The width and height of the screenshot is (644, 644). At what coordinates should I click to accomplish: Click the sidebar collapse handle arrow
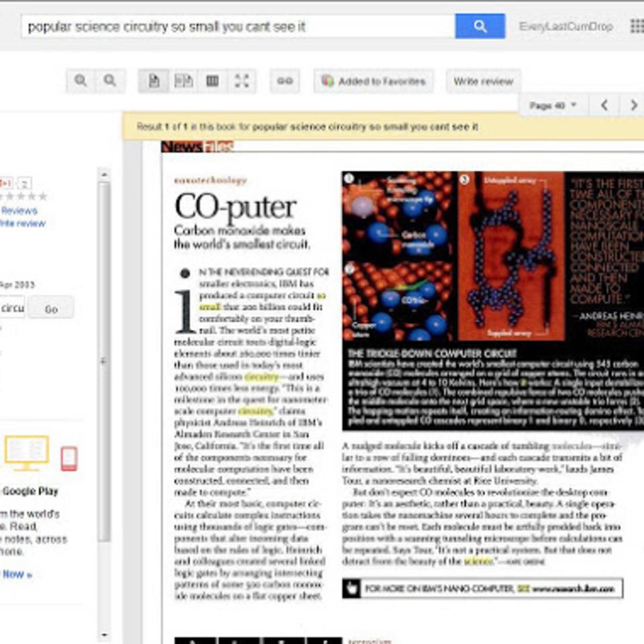103,361
